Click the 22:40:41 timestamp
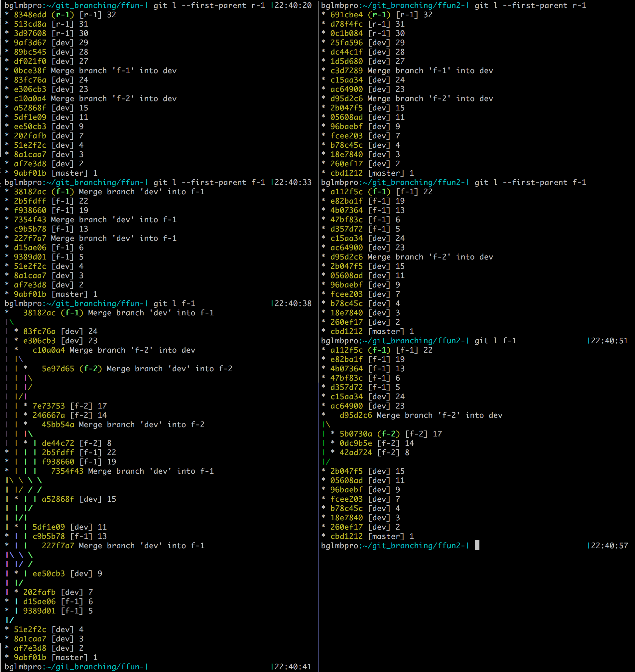The height and width of the screenshot is (672, 635). (293, 667)
